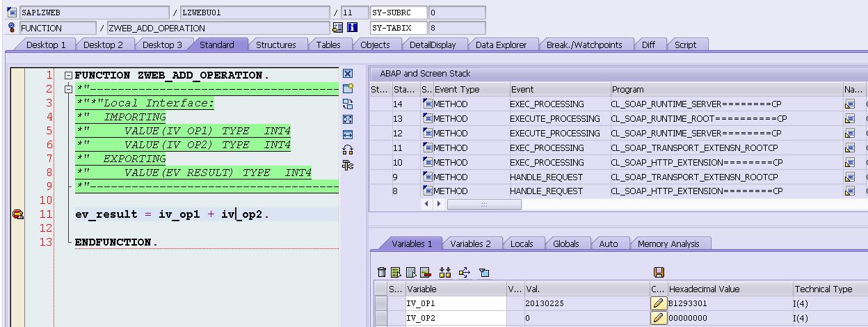The height and width of the screenshot is (327, 868).
Task: Click the SY-TABIX value field
Action: tap(457, 28)
